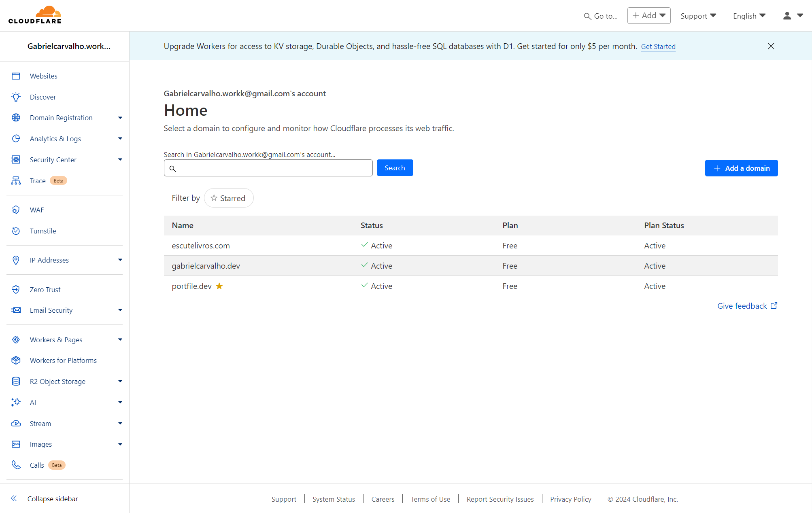Click the R2 Object Storage database icon
812x513 pixels.
[x=16, y=382]
